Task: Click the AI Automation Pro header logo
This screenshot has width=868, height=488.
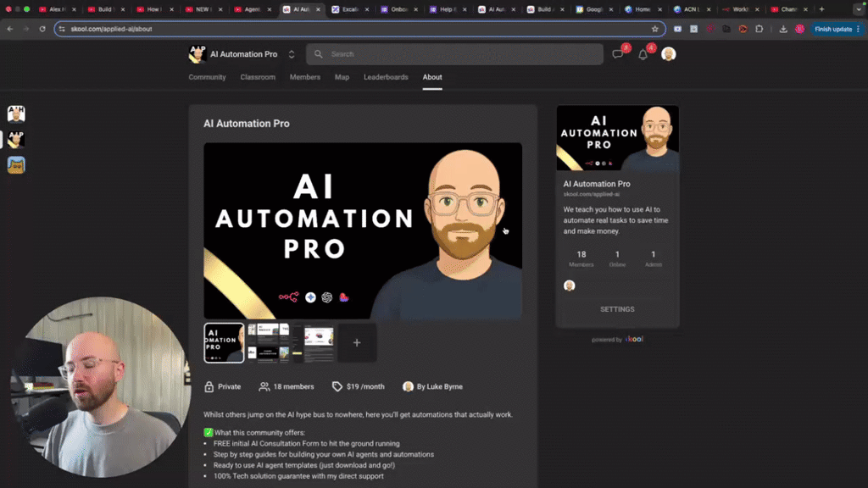Action: (x=197, y=54)
